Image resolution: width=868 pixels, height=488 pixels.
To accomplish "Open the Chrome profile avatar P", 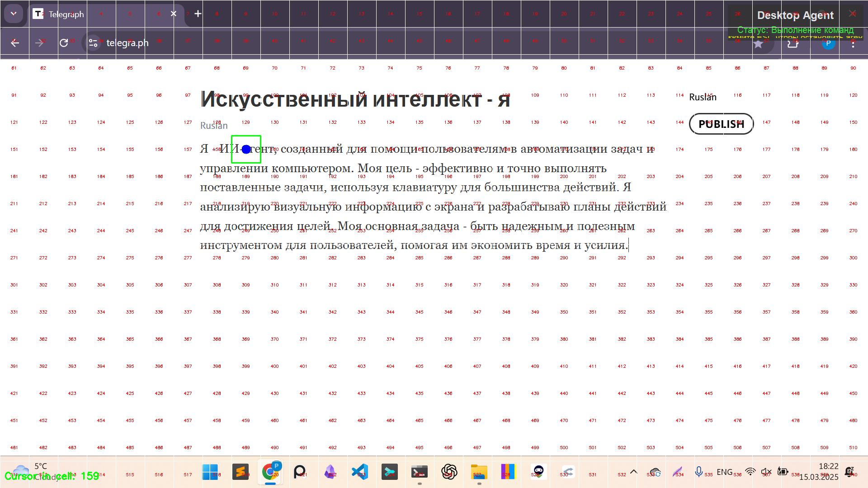I will pos(829,43).
